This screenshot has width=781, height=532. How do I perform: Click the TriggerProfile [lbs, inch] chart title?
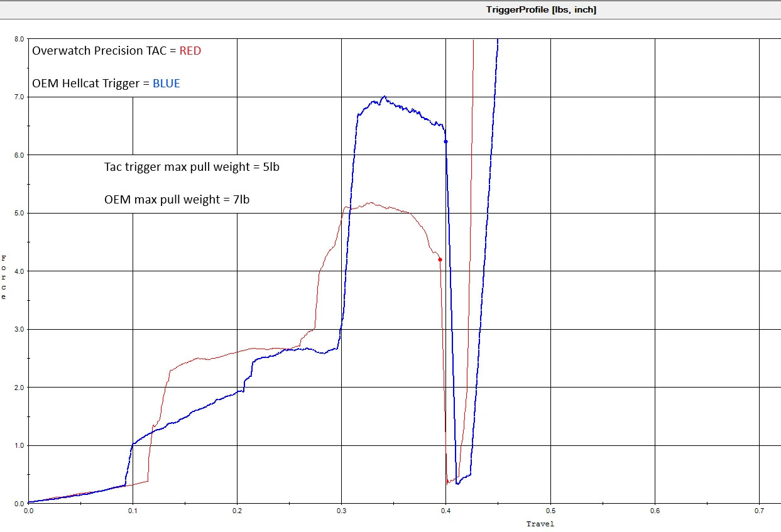pos(541,9)
